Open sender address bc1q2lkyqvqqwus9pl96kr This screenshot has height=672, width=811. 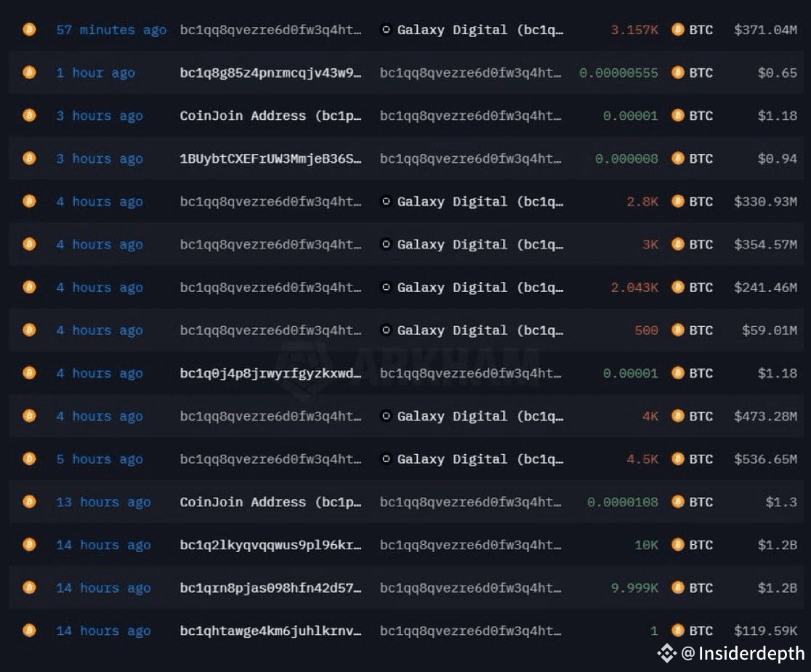point(270,545)
